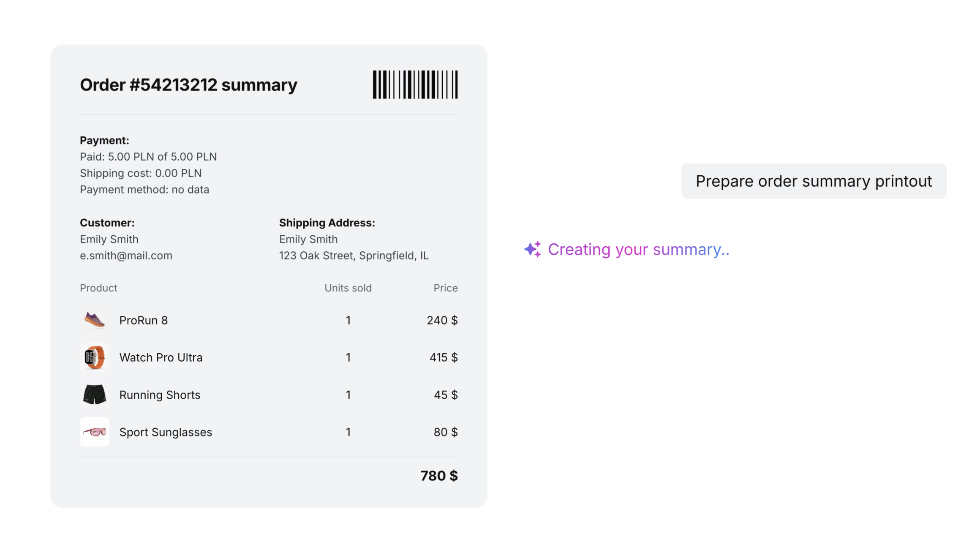This screenshot has width=980, height=534.
Task: Click the Watch Pro Ultra product name
Action: (161, 357)
